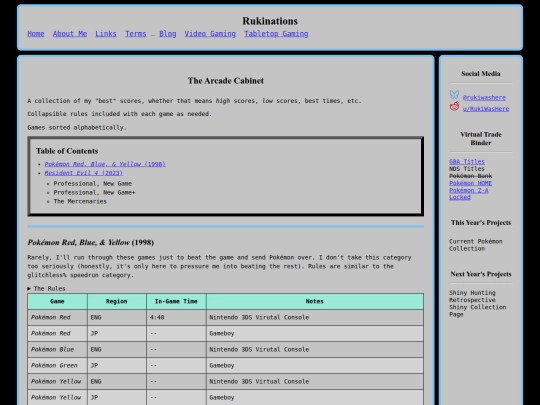Screen dimensions: 540x405
Task: Open the Links page
Action: point(106,34)
